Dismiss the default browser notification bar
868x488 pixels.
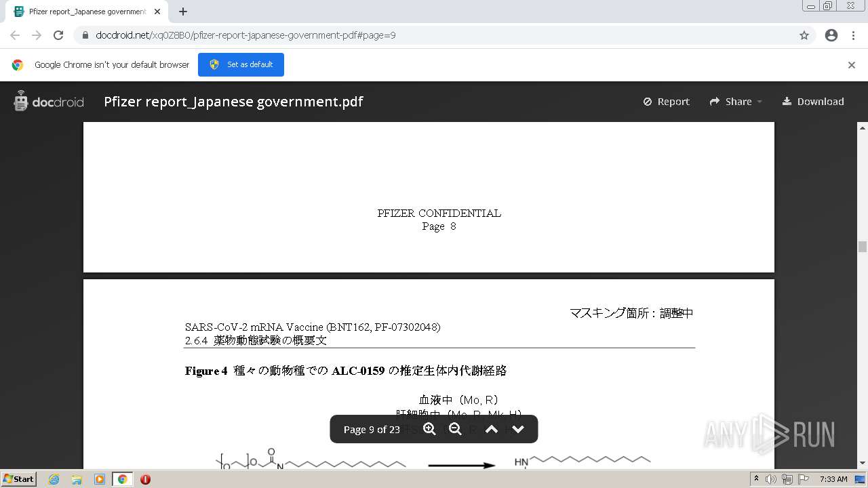pyautogui.click(x=852, y=65)
